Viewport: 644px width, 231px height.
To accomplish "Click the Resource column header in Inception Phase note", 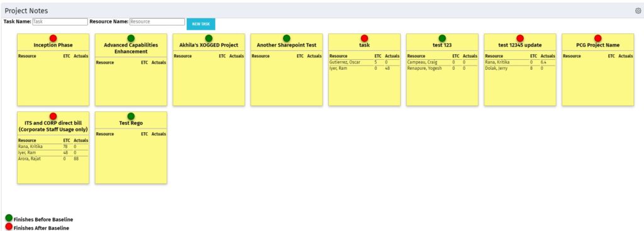I will 27,56.
